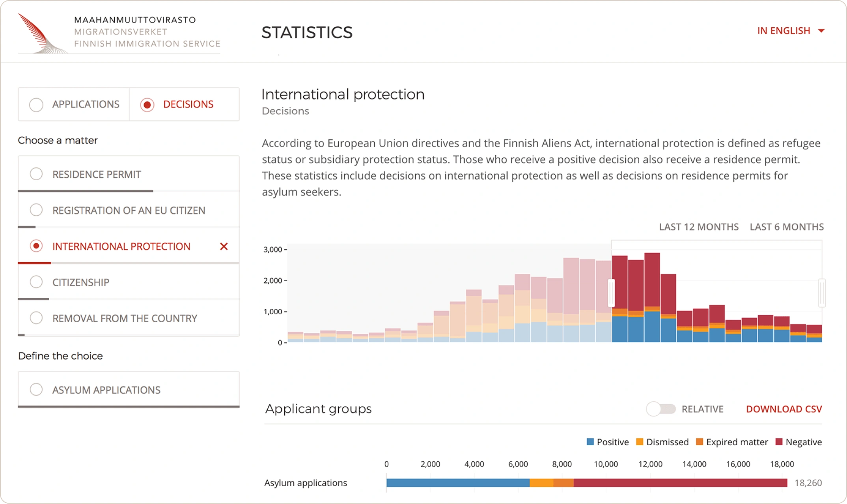Clear International Protection with the red X

tap(224, 246)
